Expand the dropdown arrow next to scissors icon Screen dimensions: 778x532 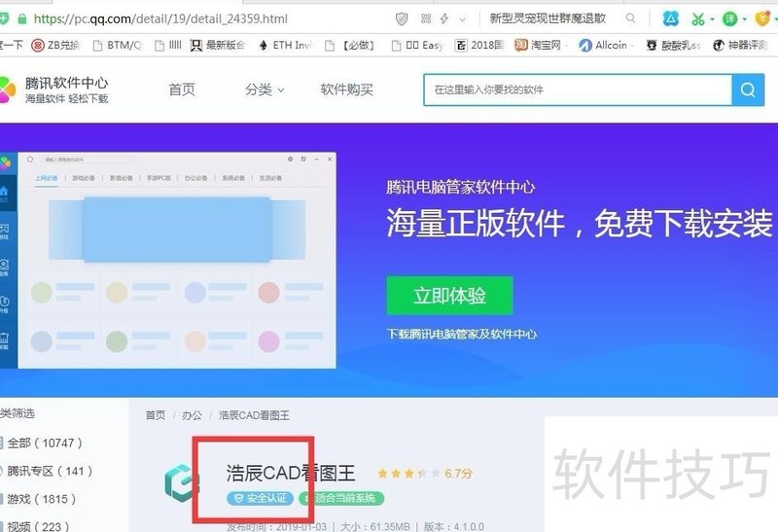pos(712,19)
